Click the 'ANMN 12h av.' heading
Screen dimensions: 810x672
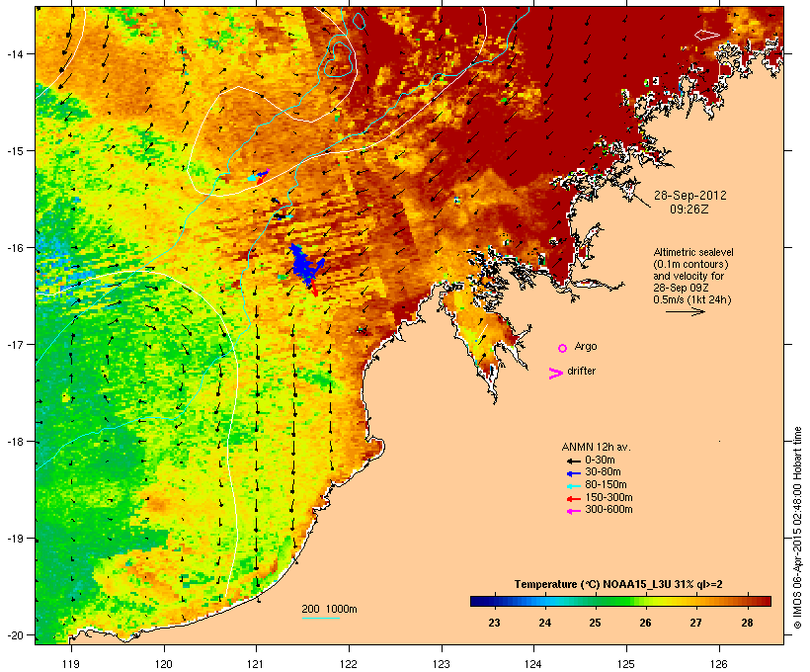596,447
